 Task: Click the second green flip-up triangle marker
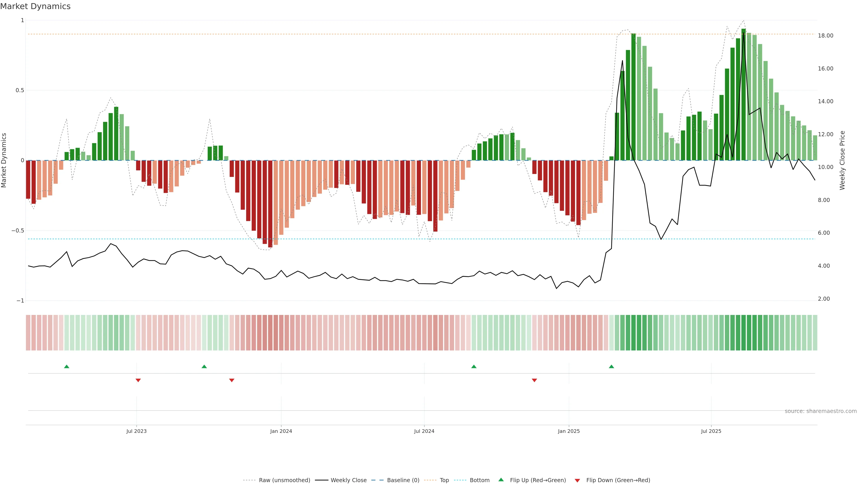tap(204, 366)
